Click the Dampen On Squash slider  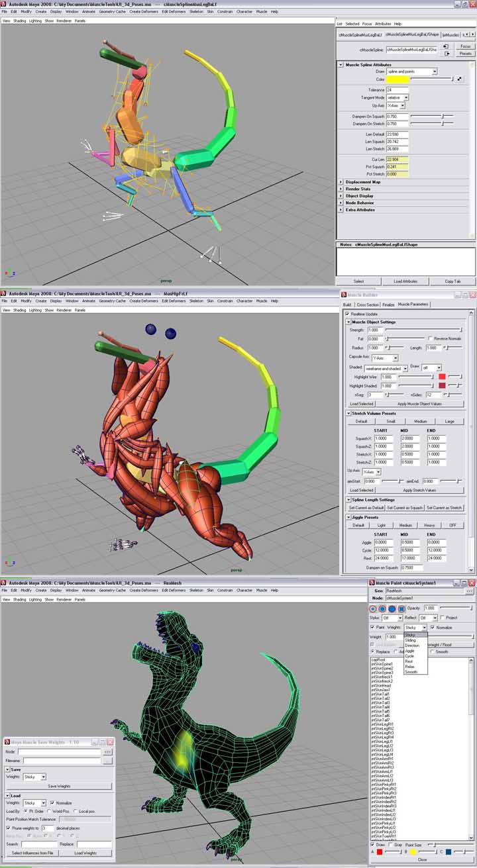(x=432, y=117)
